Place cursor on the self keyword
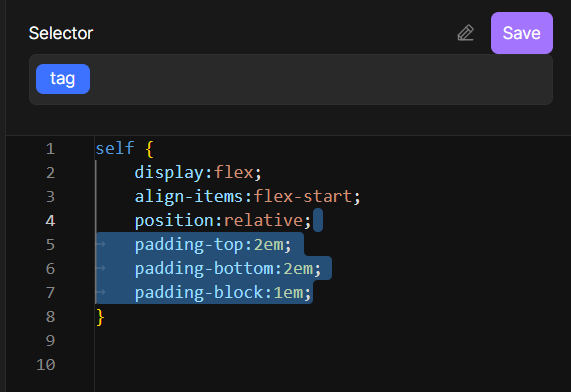Viewport: 571px width, 392px height. (x=115, y=148)
